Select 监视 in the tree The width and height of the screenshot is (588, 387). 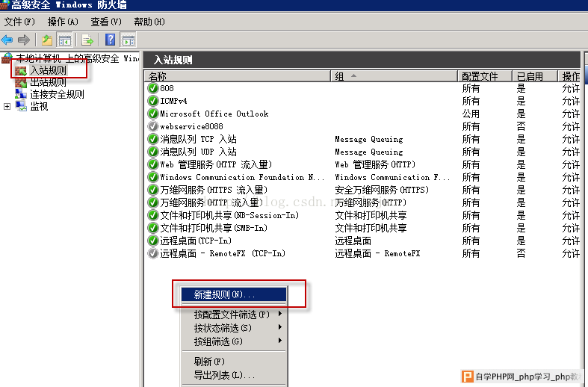point(39,107)
